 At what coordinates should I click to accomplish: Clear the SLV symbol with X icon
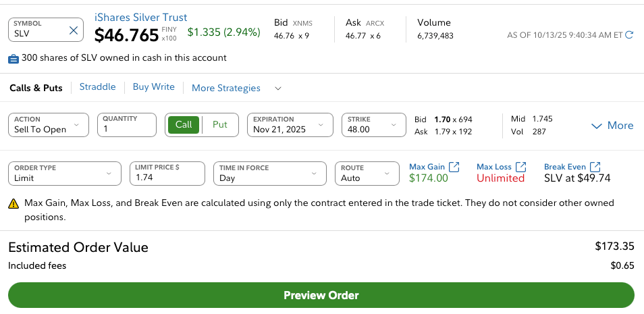[74, 30]
